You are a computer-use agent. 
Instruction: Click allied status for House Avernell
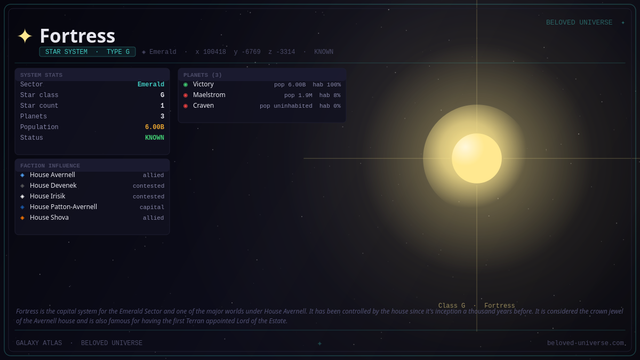coord(153,175)
